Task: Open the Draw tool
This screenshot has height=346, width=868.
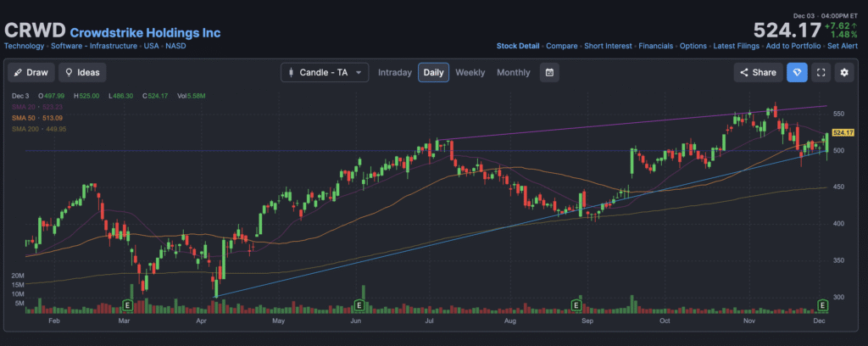Action: pyautogui.click(x=31, y=73)
